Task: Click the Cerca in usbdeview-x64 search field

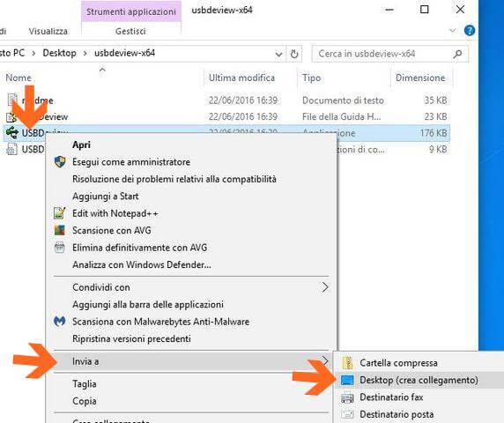Action: (x=389, y=54)
